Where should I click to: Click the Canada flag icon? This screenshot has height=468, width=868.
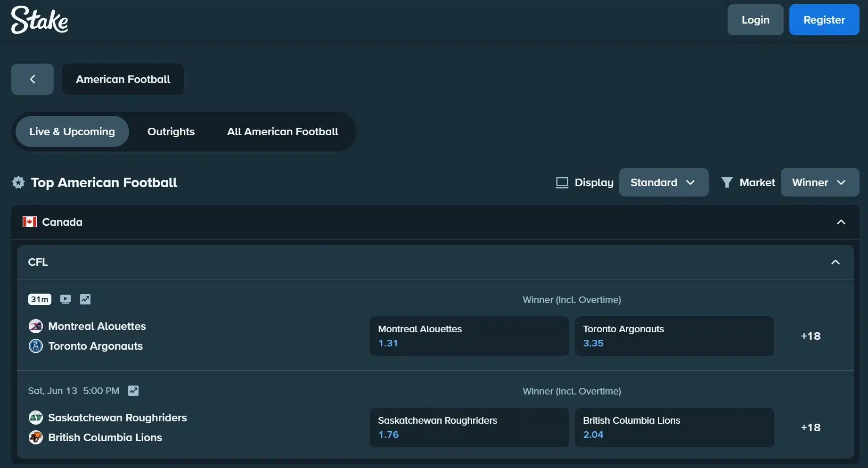[30, 222]
